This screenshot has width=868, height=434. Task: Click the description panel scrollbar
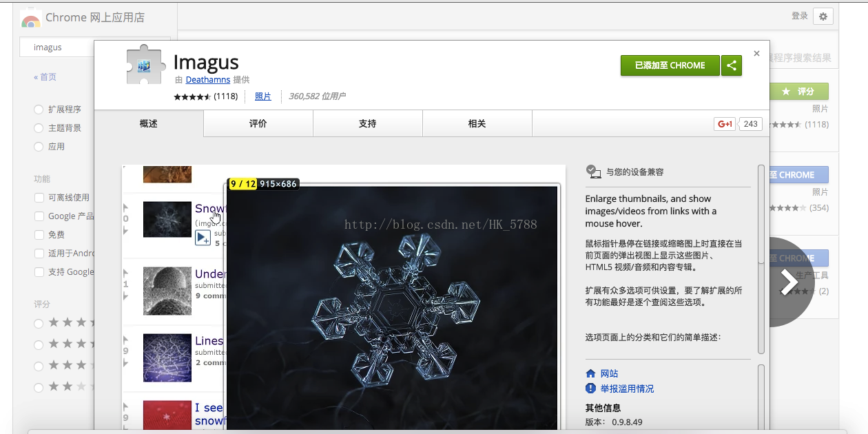[761, 258]
